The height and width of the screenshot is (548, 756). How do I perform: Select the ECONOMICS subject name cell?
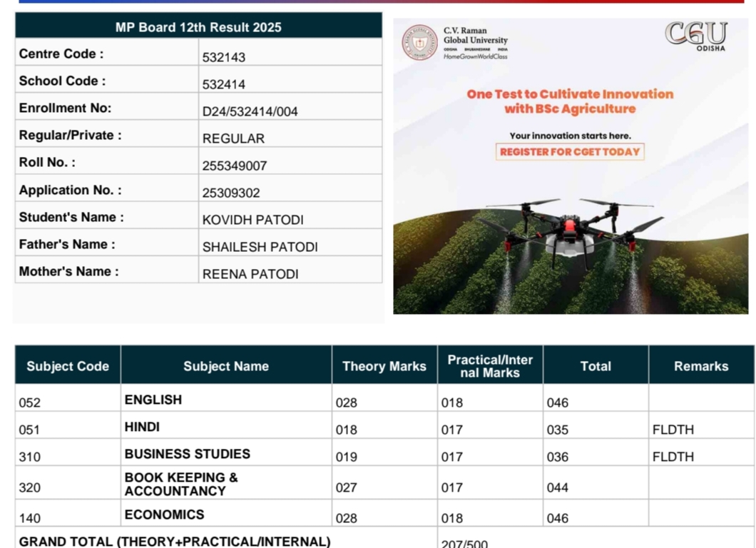tap(164, 514)
